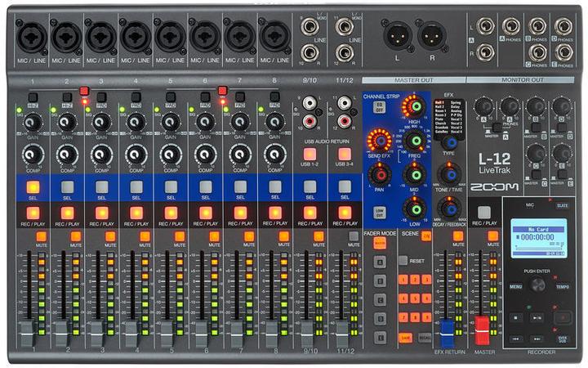Toggle the red 48V phantom button near channel 3
588x368 pixels.
[84, 92]
